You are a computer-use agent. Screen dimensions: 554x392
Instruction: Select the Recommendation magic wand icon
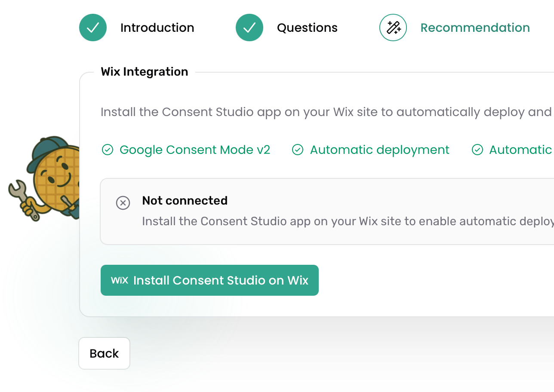pos(393,28)
